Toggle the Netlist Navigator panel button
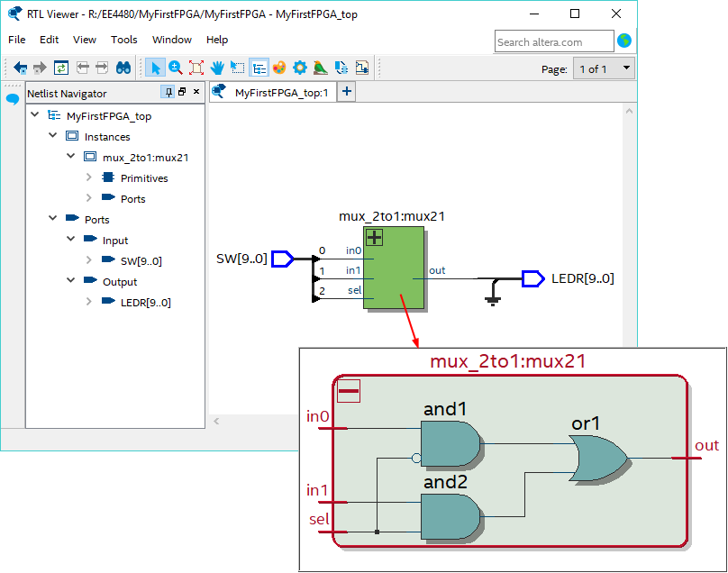The height and width of the screenshot is (573, 728). 259,68
